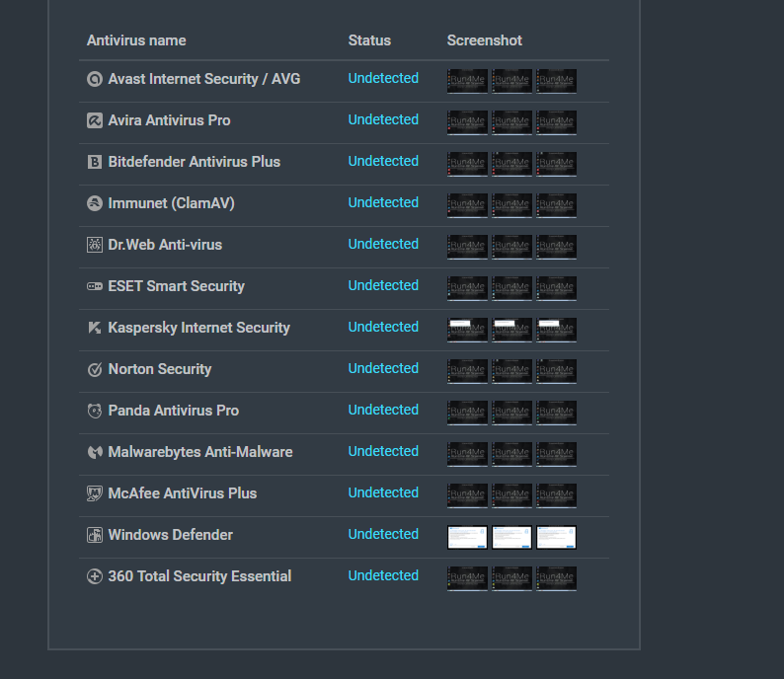
Task: Open third Avast screenshot thumbnail
Action: pyautogui.click(x=556, y=81)
